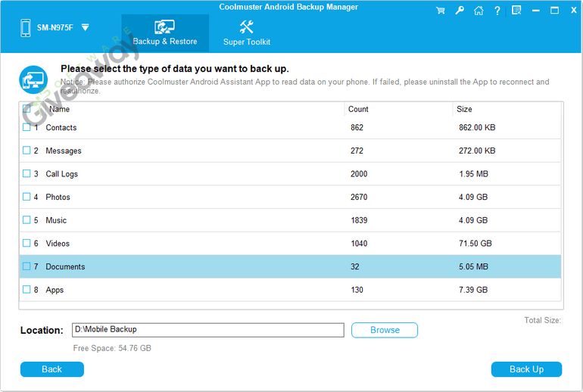Click the Apps size 7.39 GB
The image size is (583, 392).
472,290
